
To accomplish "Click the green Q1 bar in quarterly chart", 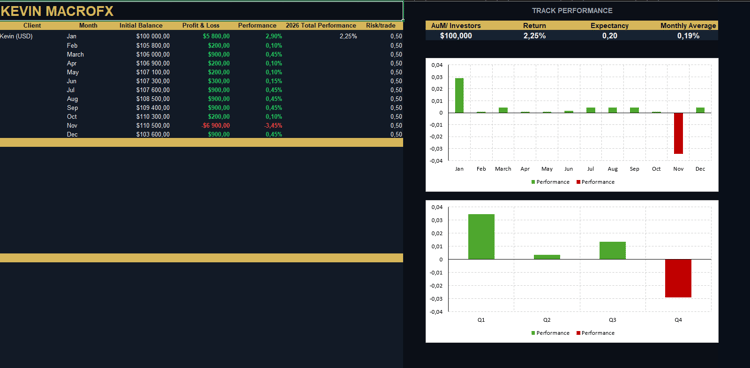I will click(481, 237).
